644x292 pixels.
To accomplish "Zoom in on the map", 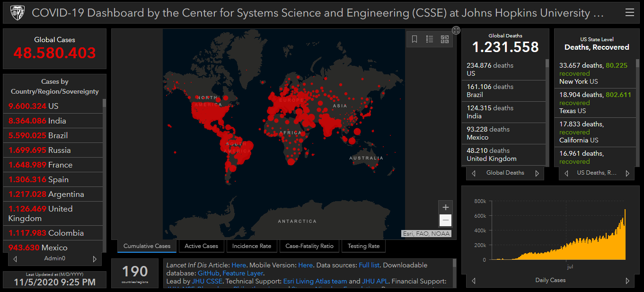I will (x=445, y=207).
